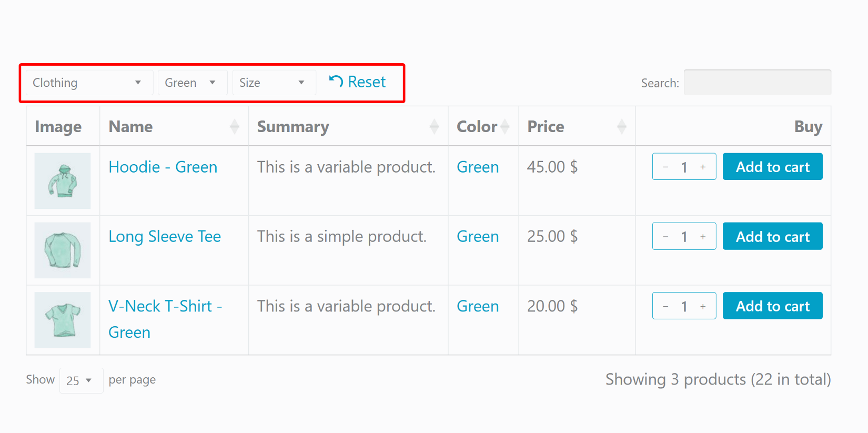
Task: Sort products by the Price column arrows
Action: point(622,126)
